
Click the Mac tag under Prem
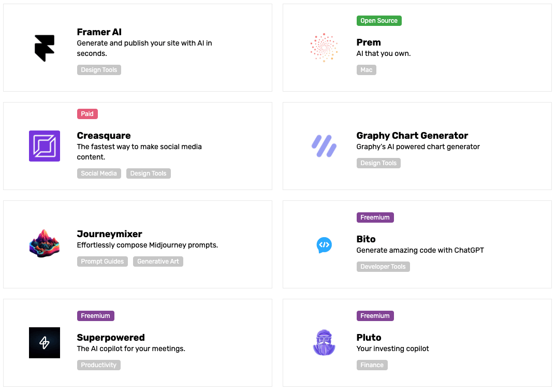pos(366,70)
